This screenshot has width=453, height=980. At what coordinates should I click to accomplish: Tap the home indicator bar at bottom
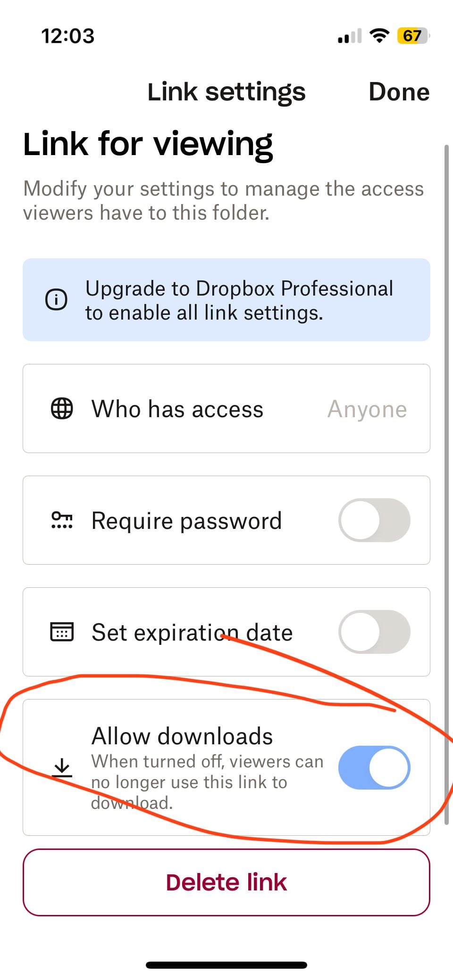(x=226, y=965)
